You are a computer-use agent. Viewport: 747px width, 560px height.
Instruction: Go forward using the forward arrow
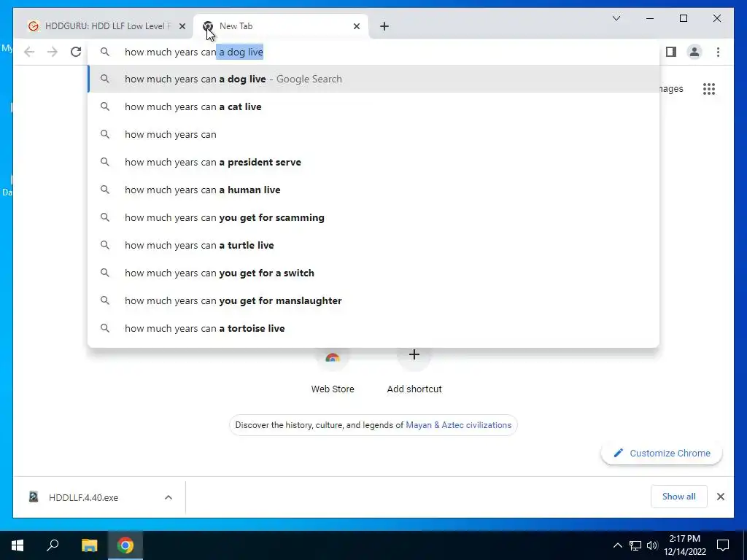(53, 52)
